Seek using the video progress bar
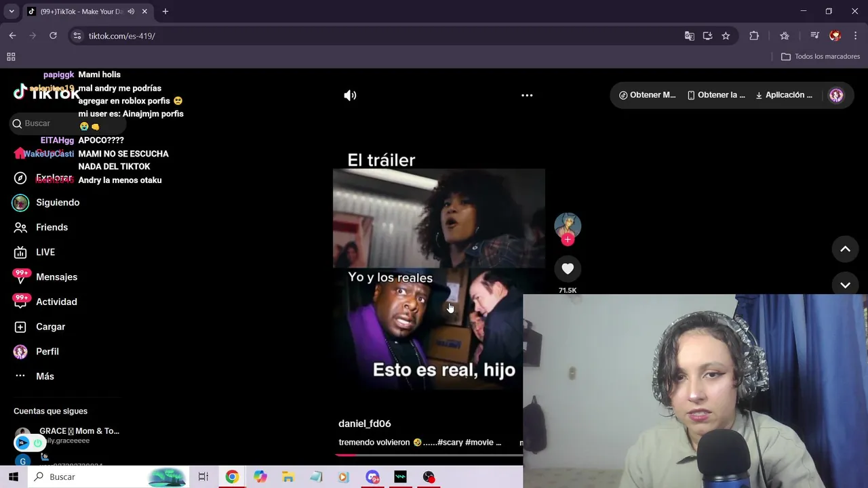The image size is (868, 488). click(429, 455)
